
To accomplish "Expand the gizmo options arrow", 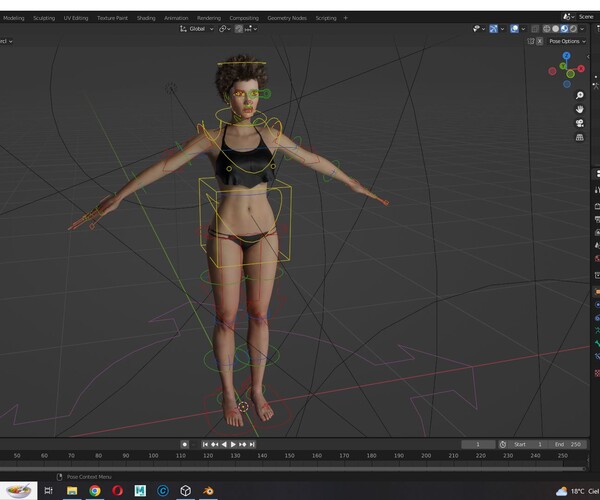I will click(x=502, y=29).
